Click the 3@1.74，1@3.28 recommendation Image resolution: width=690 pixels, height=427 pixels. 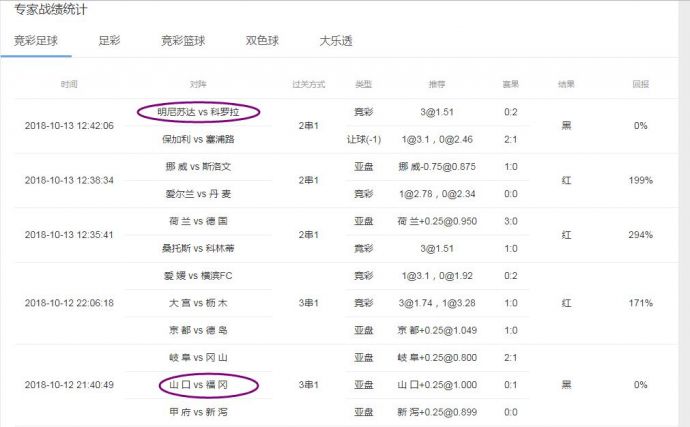437,303
